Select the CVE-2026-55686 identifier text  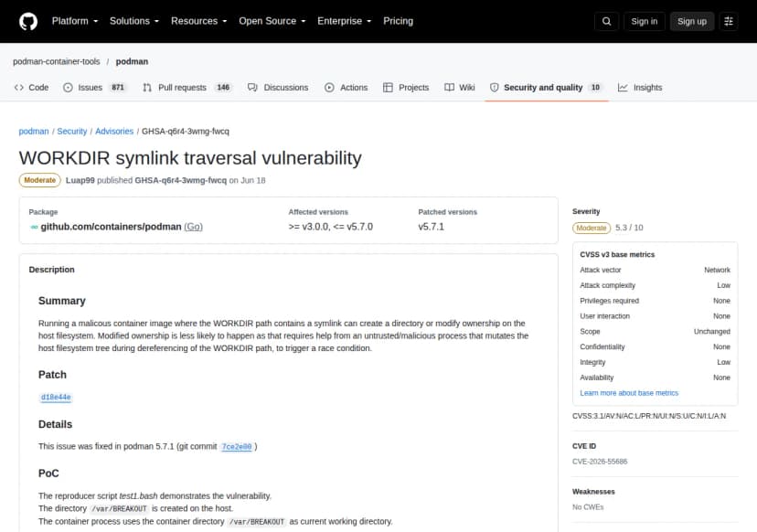[600, 462]
